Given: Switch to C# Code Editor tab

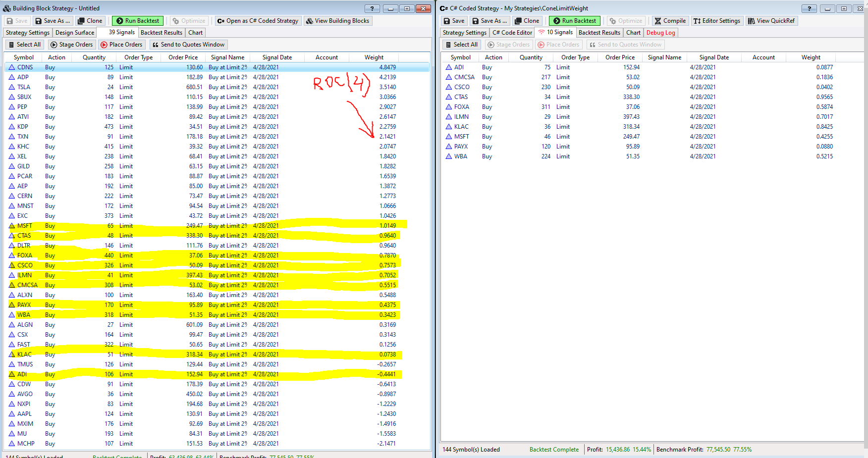Looking at the screenshot, I should tap(512, 33).
